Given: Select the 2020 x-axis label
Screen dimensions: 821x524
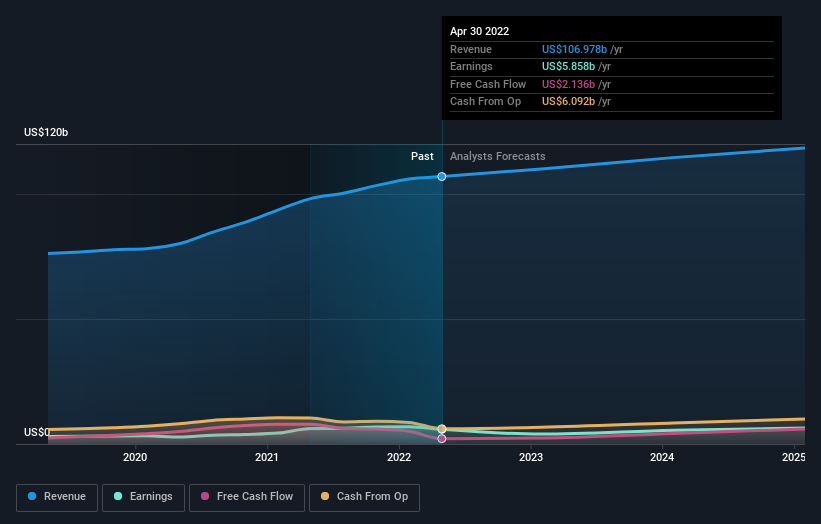Looking at the screenshot, I should (x=135, y=457).
